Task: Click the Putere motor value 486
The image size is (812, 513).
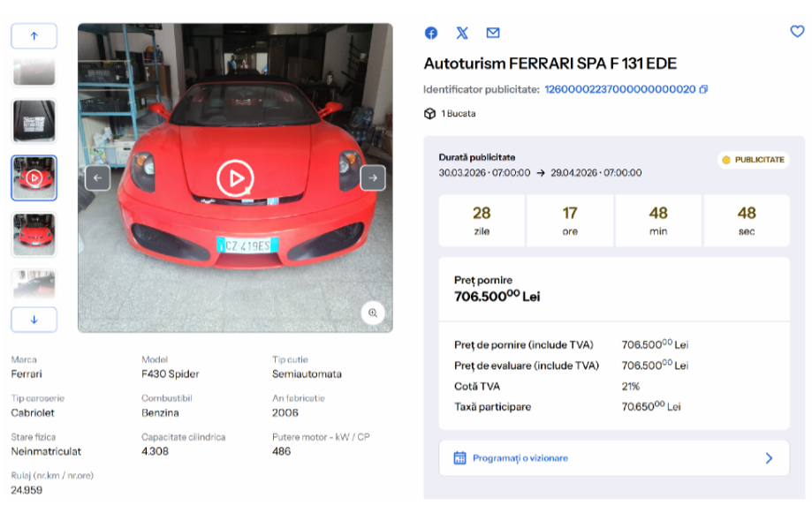Action: (281, 451)
